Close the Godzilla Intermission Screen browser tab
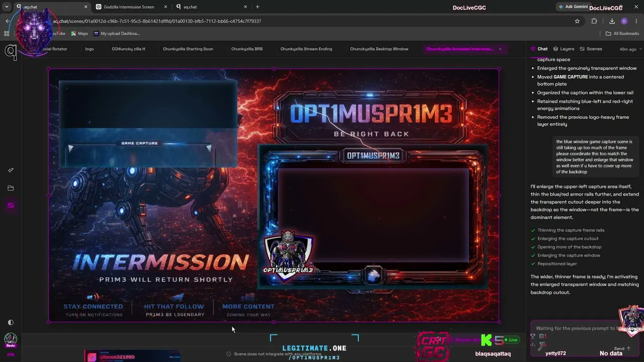This screenshot has height=362, width=644. click(166, 7)
